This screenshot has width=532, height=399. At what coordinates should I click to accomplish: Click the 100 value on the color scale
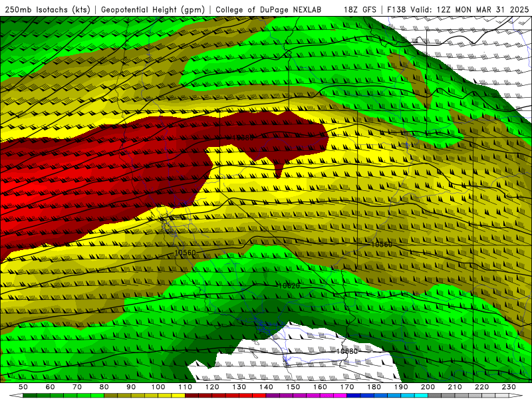point(158,387)
